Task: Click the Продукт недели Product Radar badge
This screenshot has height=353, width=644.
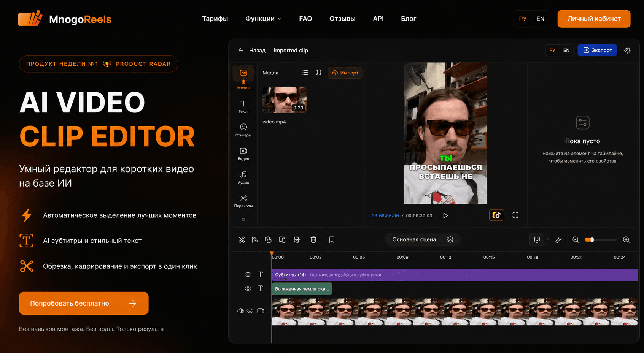Action: coord(99,64)
